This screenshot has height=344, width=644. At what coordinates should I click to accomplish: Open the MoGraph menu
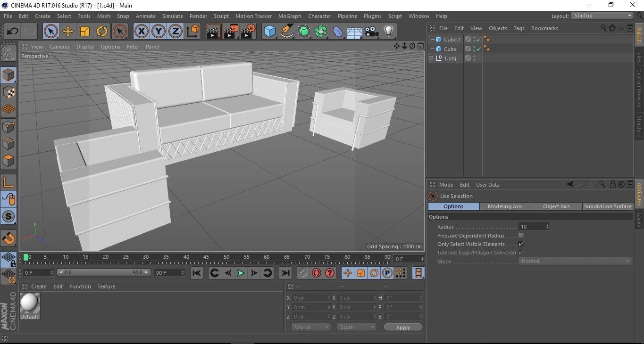coord(290,16)
